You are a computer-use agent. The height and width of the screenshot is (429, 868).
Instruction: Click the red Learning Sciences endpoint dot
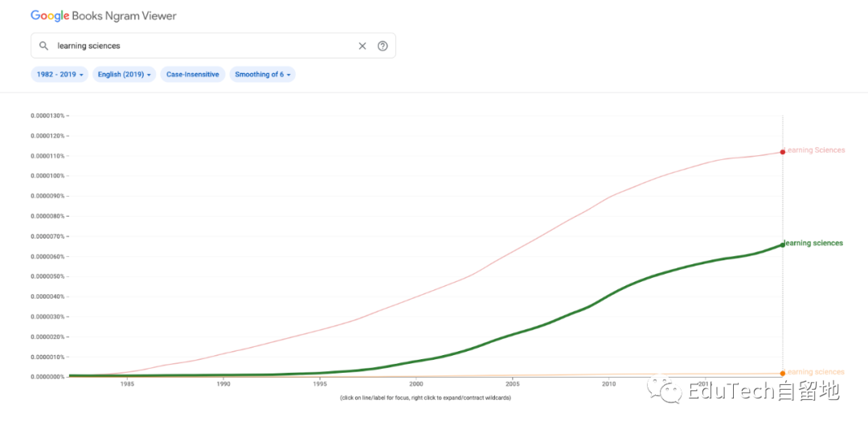point(783,152)
